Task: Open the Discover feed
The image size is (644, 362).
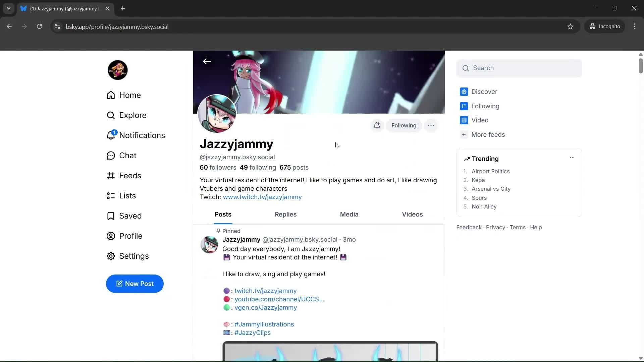Action: click(x=484, y=92)
